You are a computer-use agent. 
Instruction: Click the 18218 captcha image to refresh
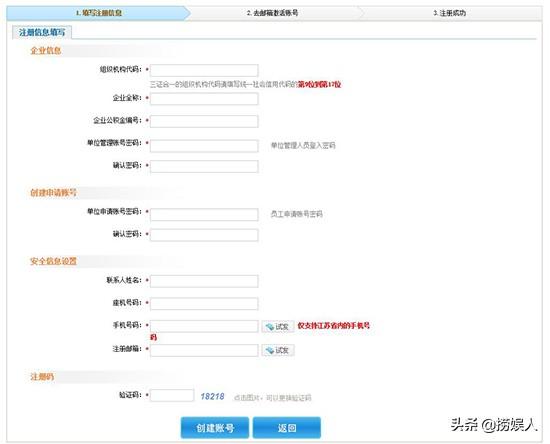[x=212, y=396]
